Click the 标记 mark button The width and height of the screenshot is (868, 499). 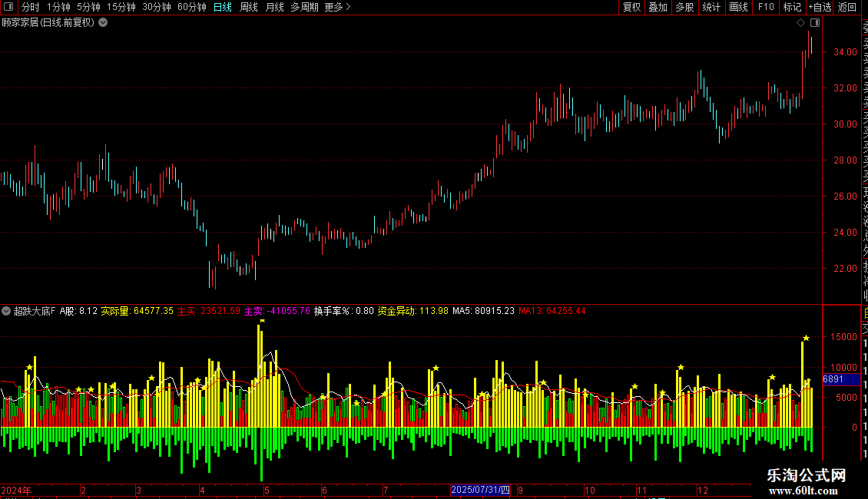pos(792,7)
